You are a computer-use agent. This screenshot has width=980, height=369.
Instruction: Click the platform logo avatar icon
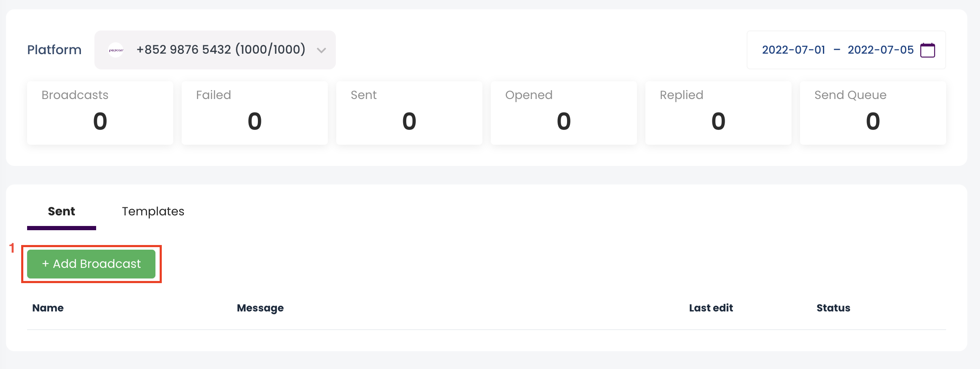point(116,50)
